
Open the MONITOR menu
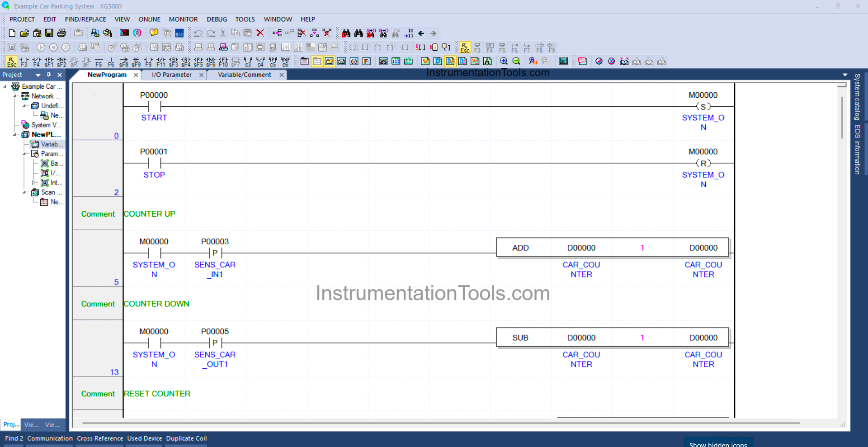tap(183, 19)
